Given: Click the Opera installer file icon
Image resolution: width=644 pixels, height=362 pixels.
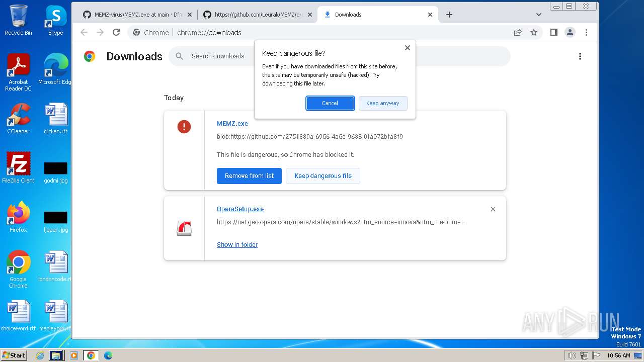Looking at the screenshot, I should point(184,229).
